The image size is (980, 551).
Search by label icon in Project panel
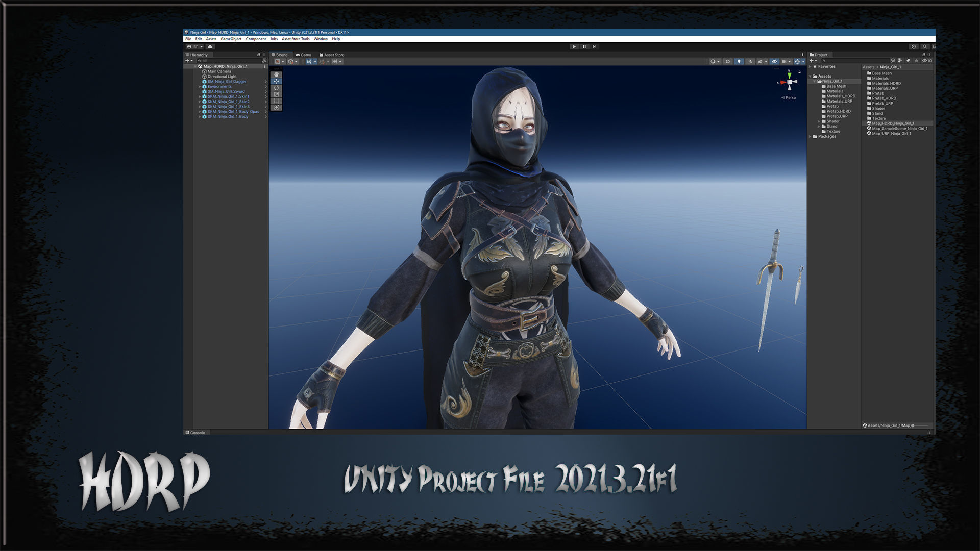(x=908, y=61)
